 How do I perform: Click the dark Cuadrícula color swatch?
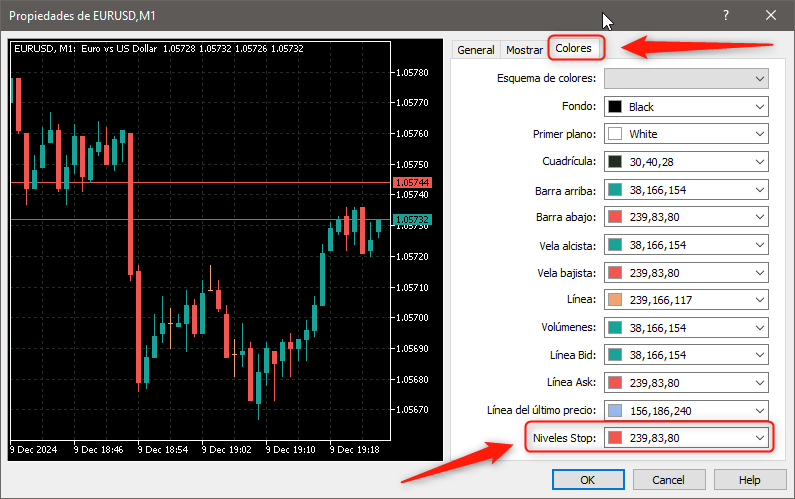coord(615,162)
